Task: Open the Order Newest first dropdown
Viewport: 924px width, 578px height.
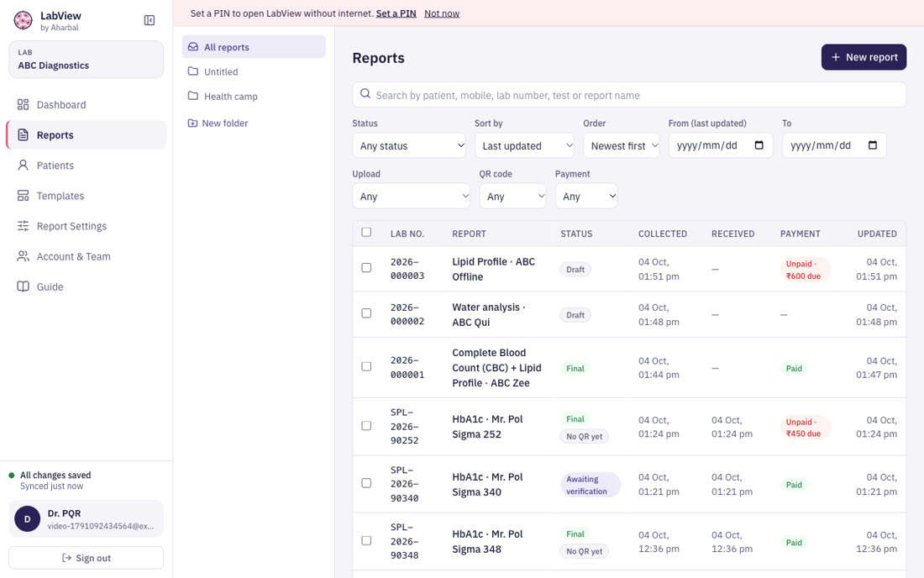Action: click(x=621, y=145)
